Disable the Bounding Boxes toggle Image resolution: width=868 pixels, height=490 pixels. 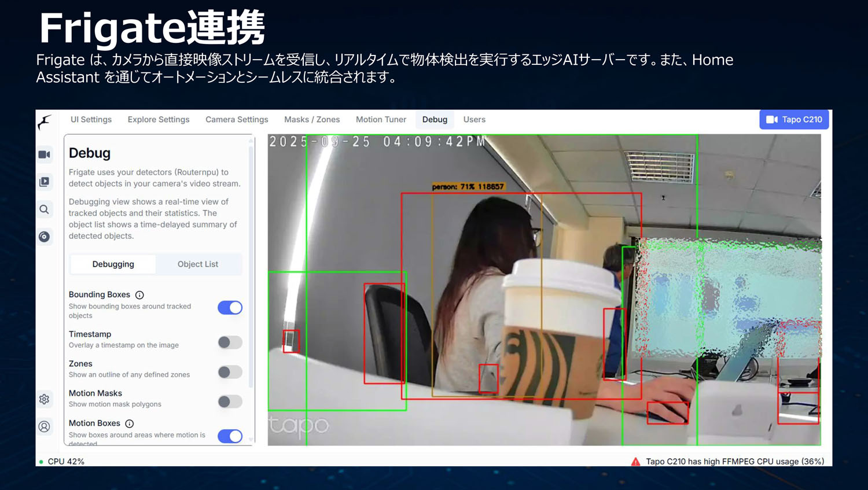[230, 308]
